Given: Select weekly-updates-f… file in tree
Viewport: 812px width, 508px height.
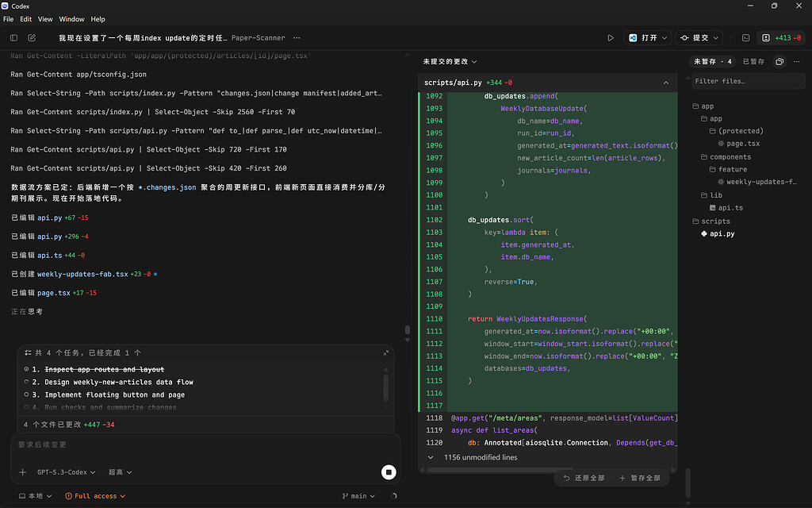Looking at the screenshot, I should 757,182.
